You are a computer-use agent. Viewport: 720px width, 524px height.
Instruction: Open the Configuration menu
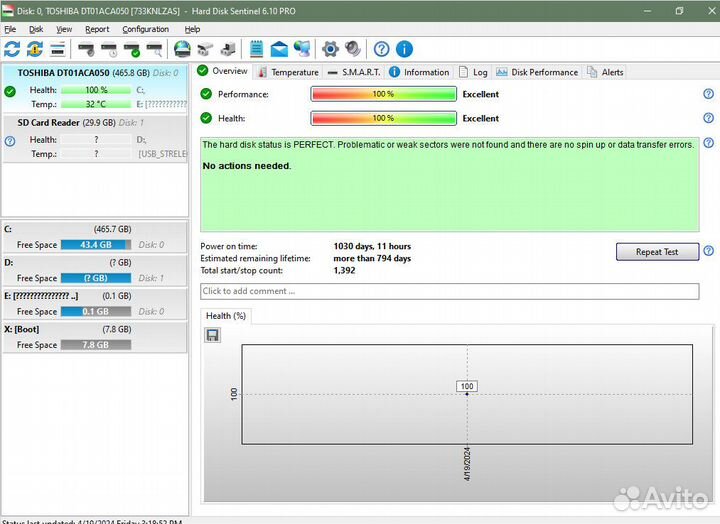[x=146, y=29]
